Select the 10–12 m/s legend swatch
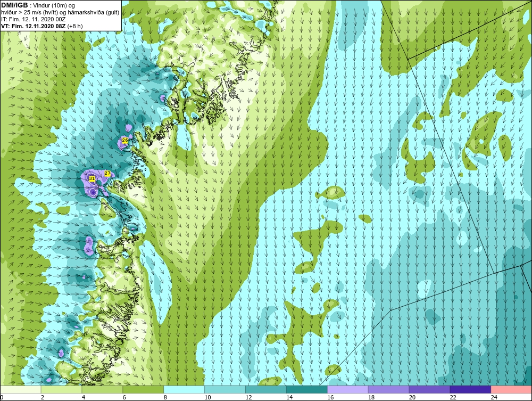532x401 pixels. (225, 389)
